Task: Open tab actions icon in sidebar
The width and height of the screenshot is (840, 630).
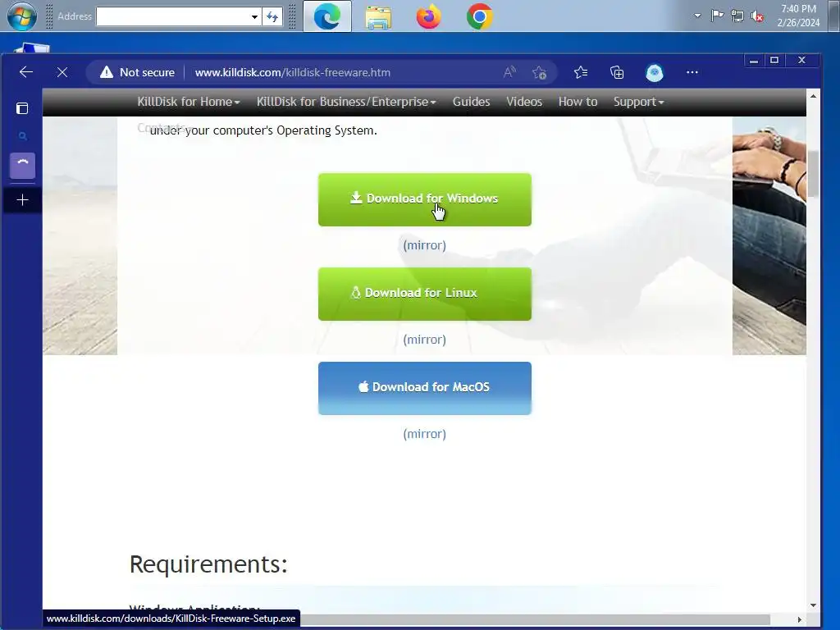Action: tap(22, 109)
